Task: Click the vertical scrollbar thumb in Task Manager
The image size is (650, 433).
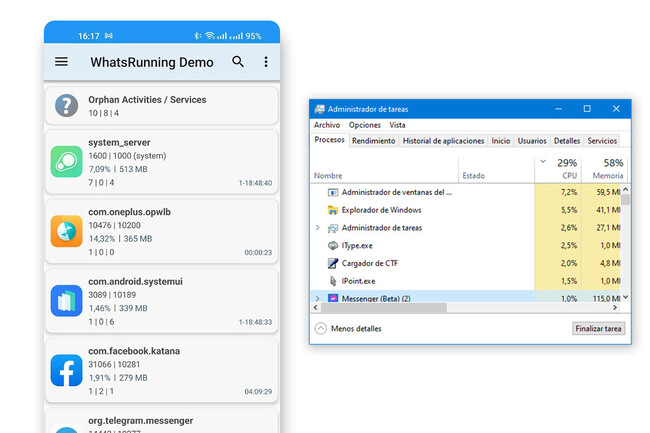Action: 626,200
